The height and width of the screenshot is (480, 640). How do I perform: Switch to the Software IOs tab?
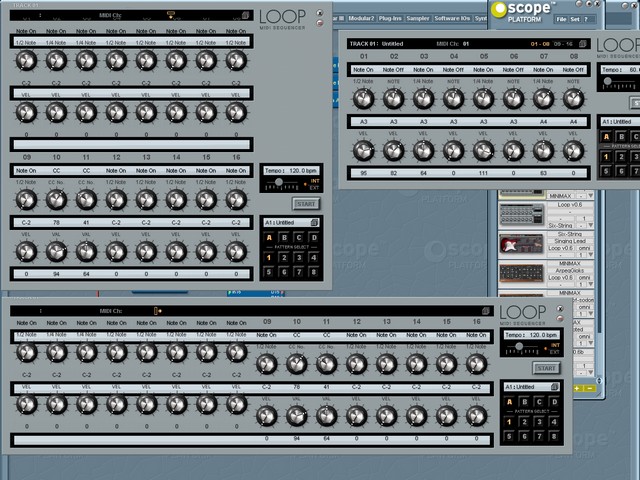pyautogui.click(x=452, y=18)
